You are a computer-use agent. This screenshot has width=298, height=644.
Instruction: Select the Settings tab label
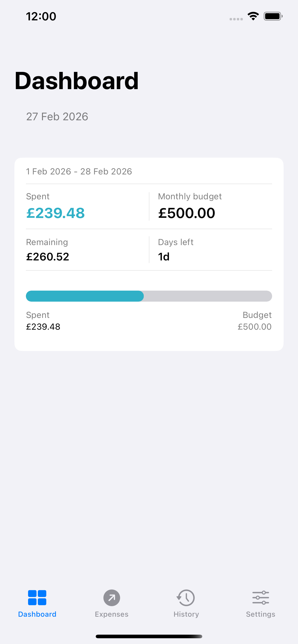(260, 614)
